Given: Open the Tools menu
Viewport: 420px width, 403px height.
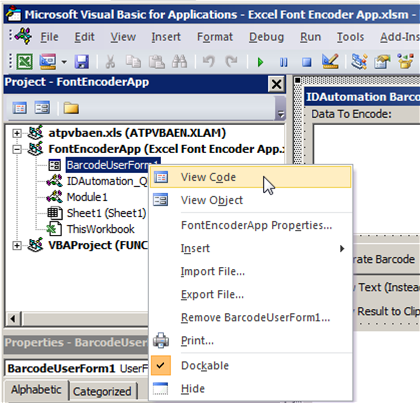Looking at the screenshot, I should coord(350,37).
